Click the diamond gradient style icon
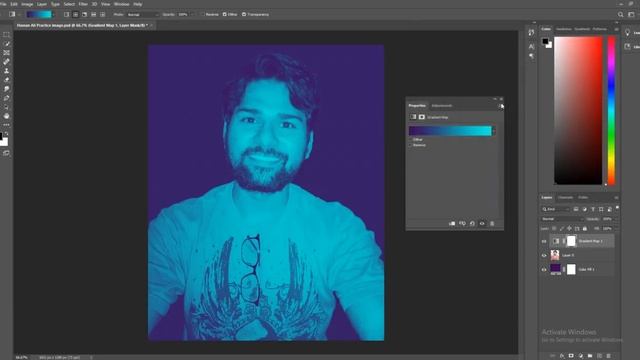This screenshot has height=360, width=640. [102, 14]
